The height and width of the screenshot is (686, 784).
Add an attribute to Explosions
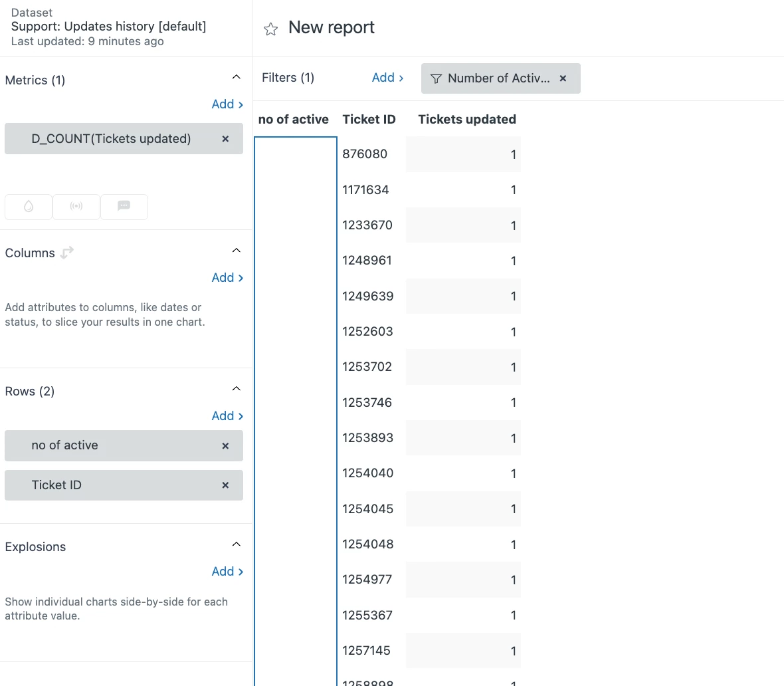pos(227,572)
